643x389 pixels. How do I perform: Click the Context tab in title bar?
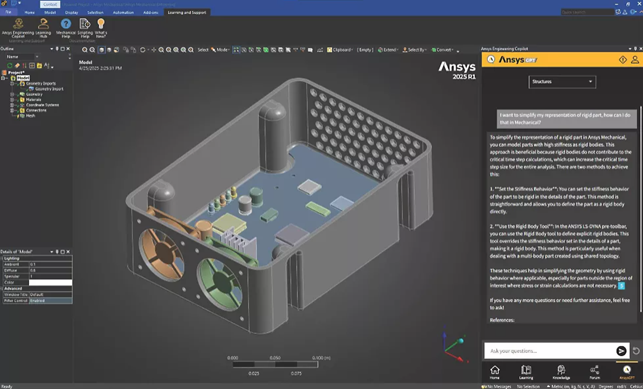click(x=50, y=4)
